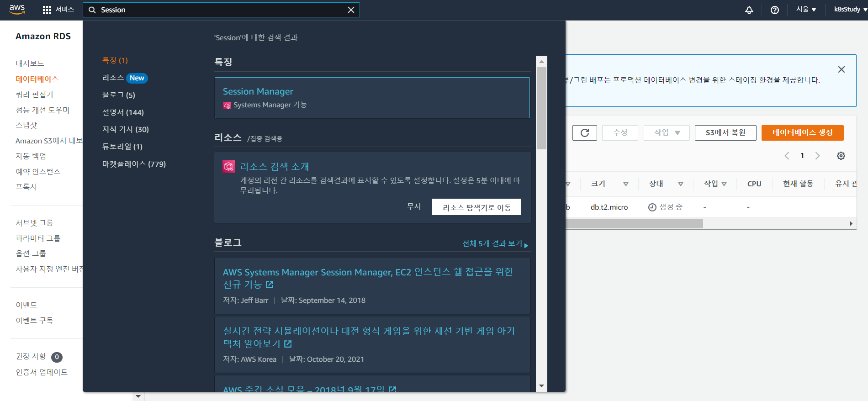This screenshot has height=401, width=868.
Task: Select the 리소스 New filter
Action: pos(125,78)
